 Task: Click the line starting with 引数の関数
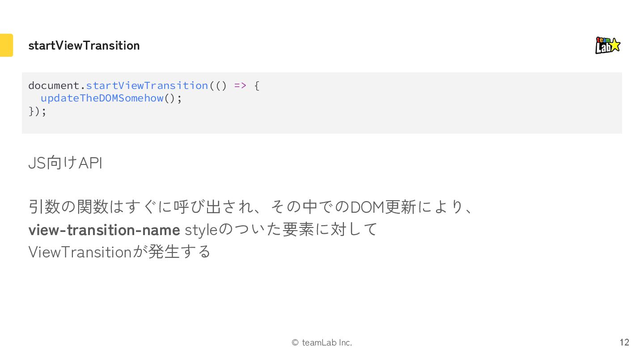point(250,207)
